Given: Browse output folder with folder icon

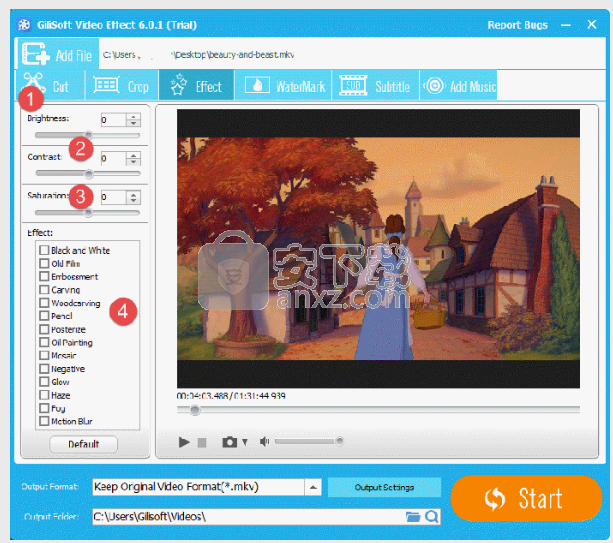Looking at the screenshot, I should [x=412, y=517].
